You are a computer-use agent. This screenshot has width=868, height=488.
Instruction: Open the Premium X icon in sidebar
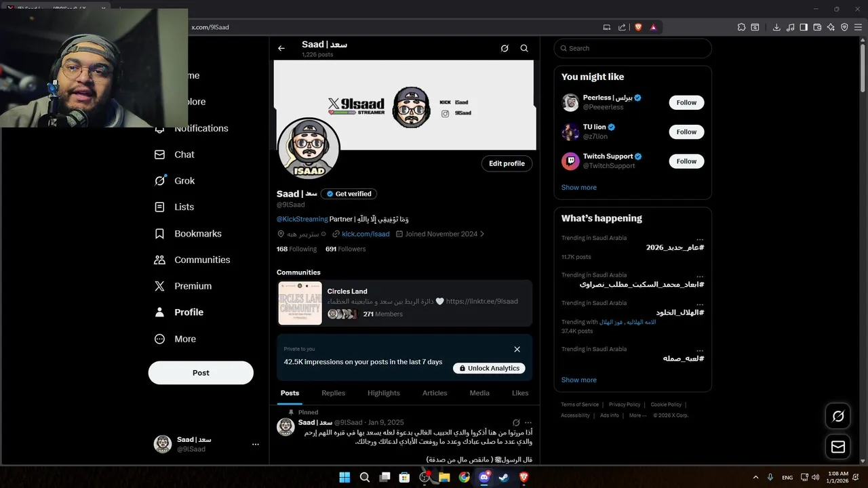(x=160, y=286)
